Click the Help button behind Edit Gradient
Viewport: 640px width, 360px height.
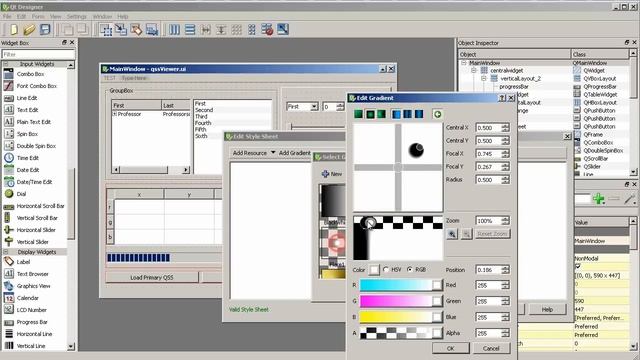tap(547, 309)
